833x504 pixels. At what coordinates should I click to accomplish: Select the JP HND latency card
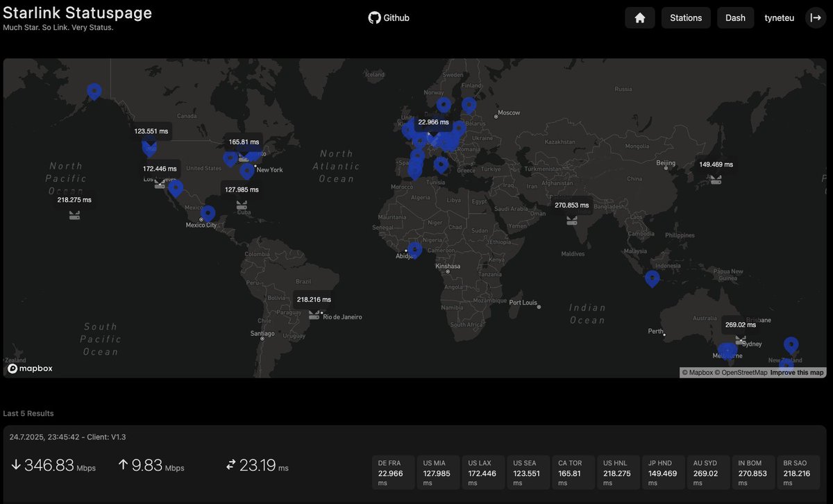(x=664, y=473)
